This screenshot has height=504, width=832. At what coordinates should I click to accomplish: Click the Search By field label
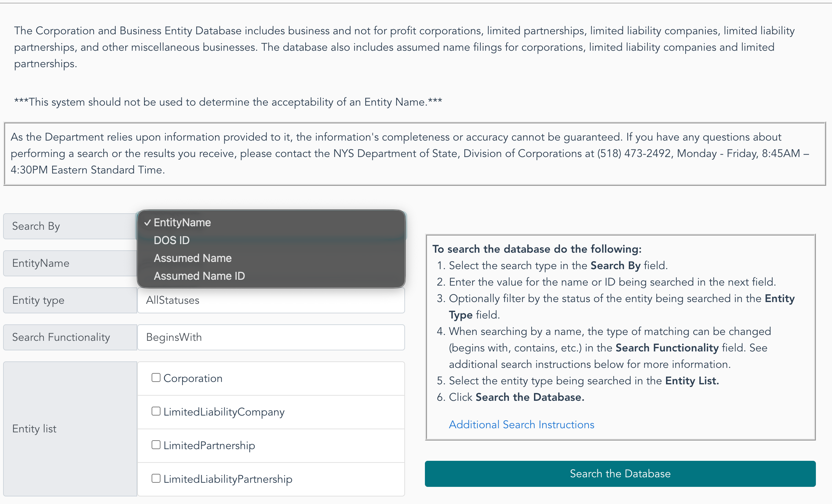click(70, 226)
